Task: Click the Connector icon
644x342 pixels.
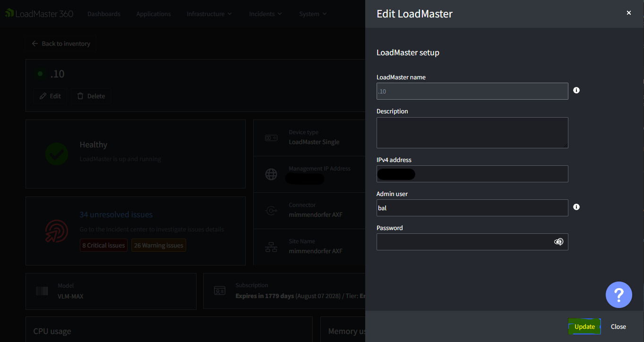Action: point(271,211)
